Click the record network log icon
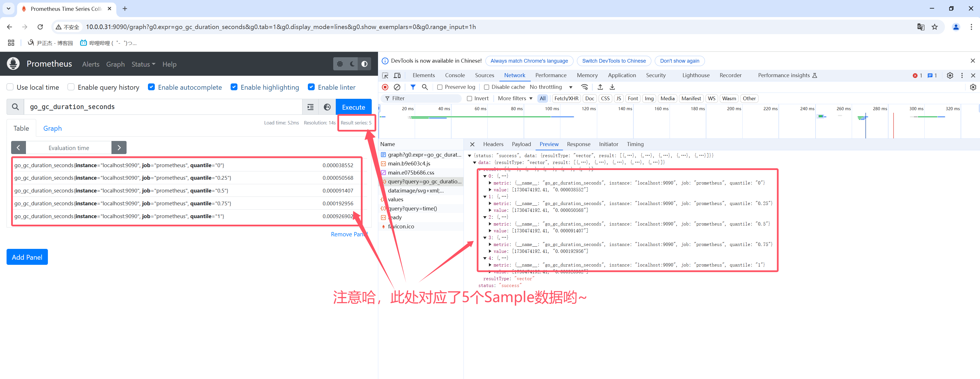Image resolution: width=980 pixels, height=379 pixels. click(385, 87)
